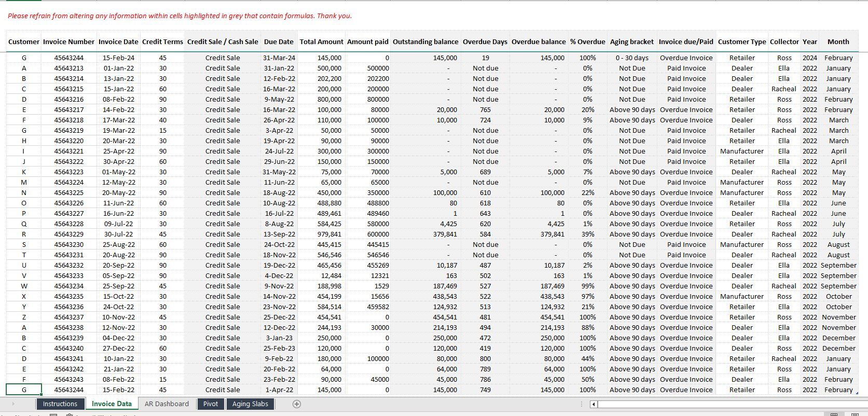Select overdue days value 724

click(485, 120)
